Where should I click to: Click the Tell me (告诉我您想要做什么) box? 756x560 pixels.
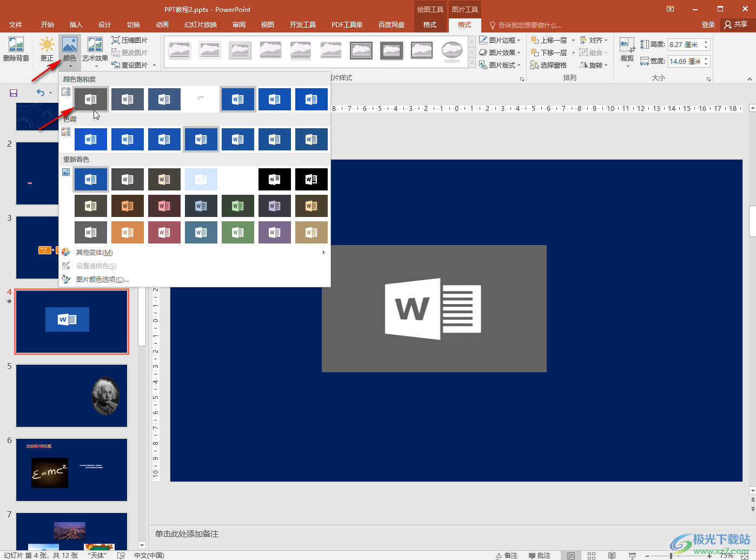[x=526, y=25]
